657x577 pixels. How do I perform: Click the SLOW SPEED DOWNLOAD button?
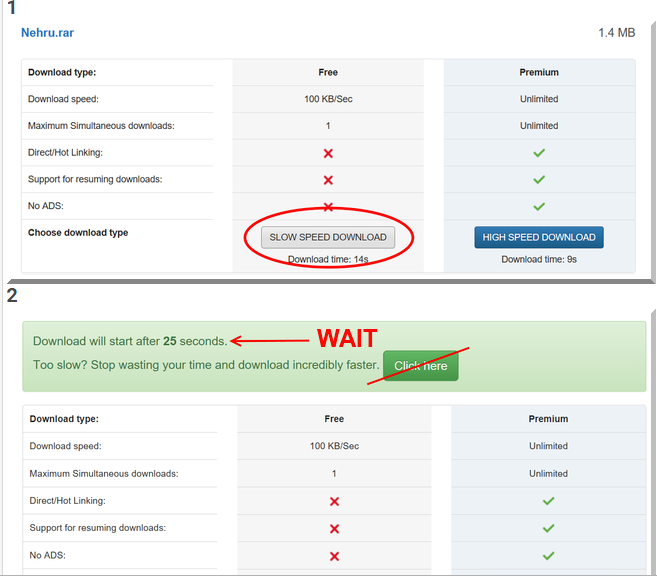tap(328, 237)
